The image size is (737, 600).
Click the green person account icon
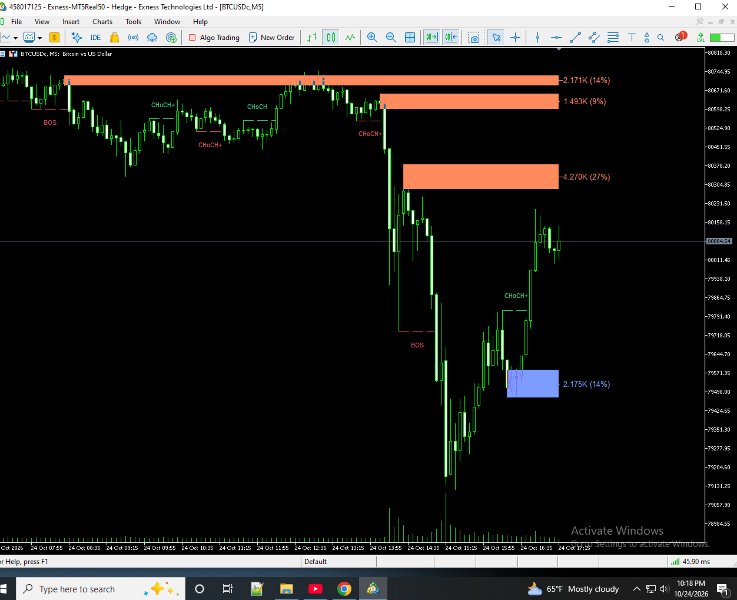click(701, 38)
